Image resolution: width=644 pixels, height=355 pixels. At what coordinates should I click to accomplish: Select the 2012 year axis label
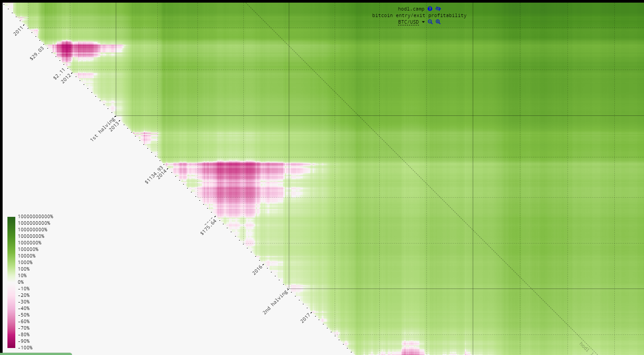[x=66, y=79]
